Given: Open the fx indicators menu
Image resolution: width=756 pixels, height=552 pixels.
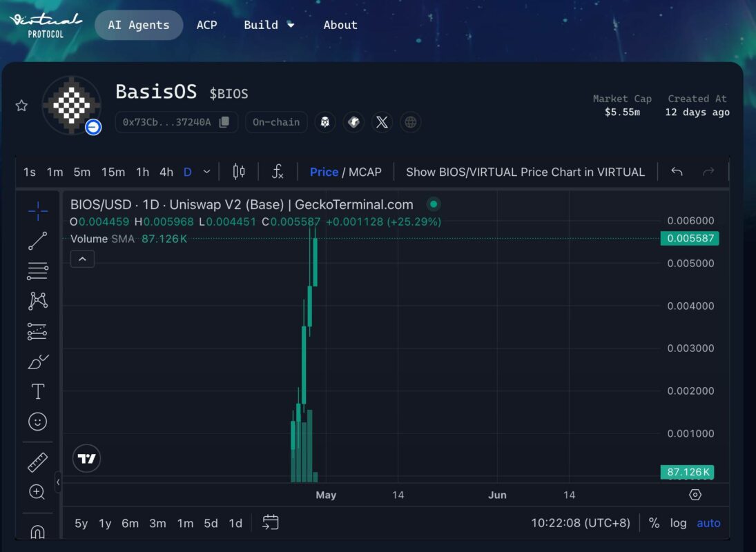Looking at the screenshot, I should pos(278,172).
